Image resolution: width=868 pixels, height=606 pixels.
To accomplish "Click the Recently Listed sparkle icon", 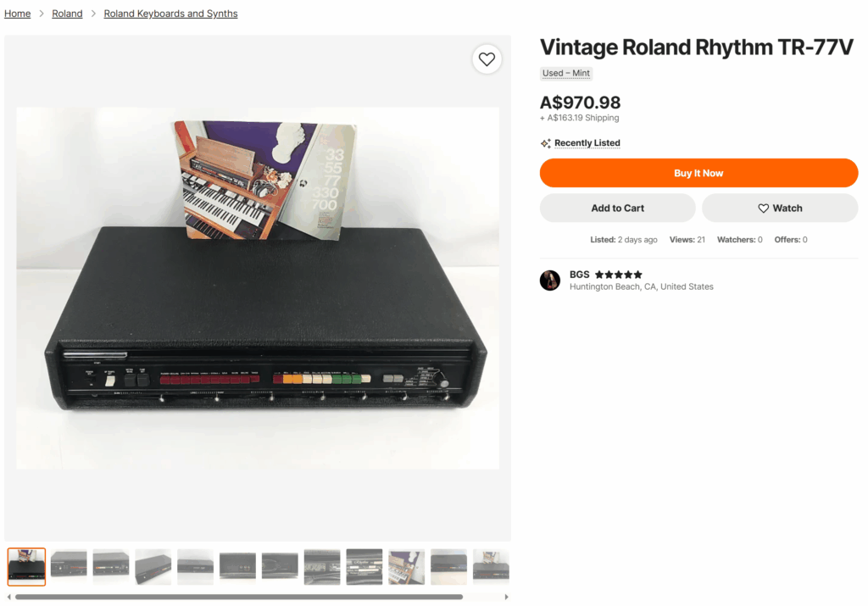I will [x=545, y=143].
